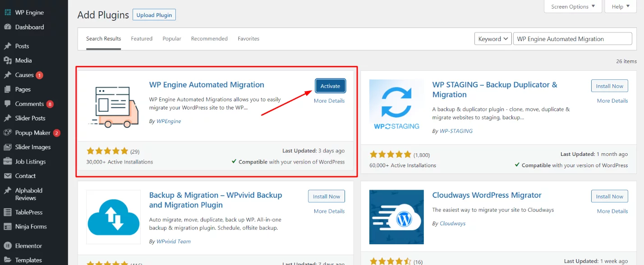The height and width of the screenshot is (265, 644).
Task: Open the WP Engine Automated Migration title link
Action: (207, 85)
